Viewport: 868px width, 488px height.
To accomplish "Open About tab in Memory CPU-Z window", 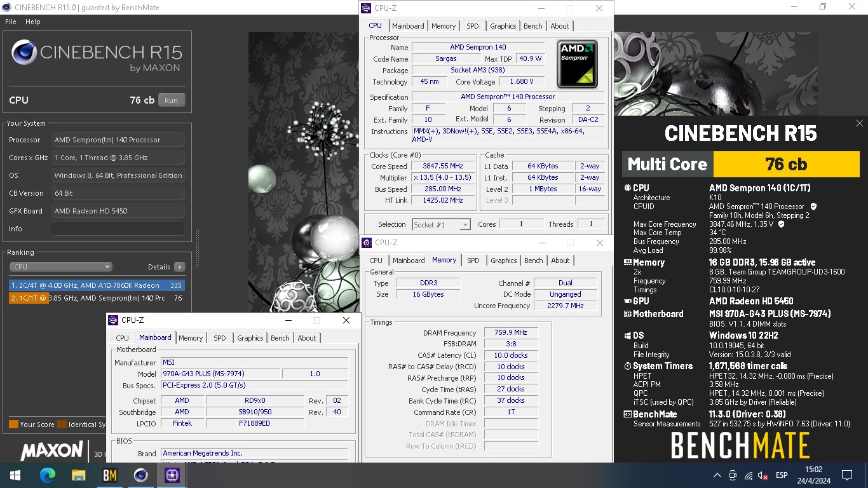I will point(560,261).
